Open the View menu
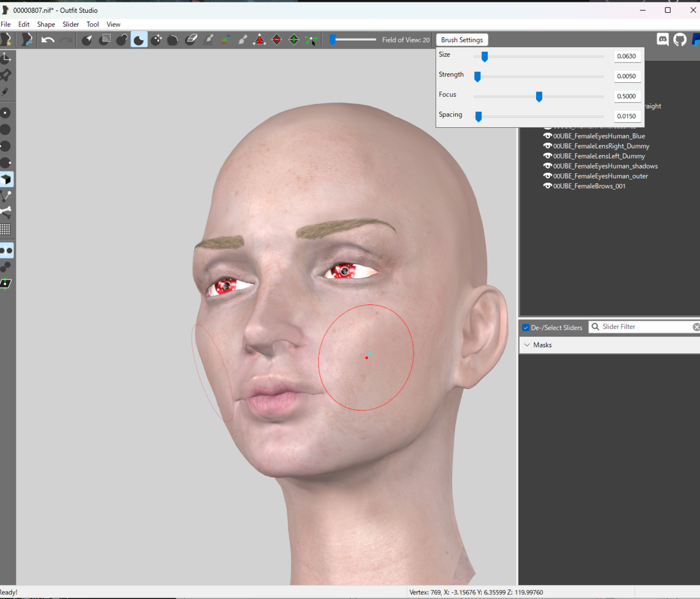The height and width of the screenshot is (599, 700). tap(114, 24)
